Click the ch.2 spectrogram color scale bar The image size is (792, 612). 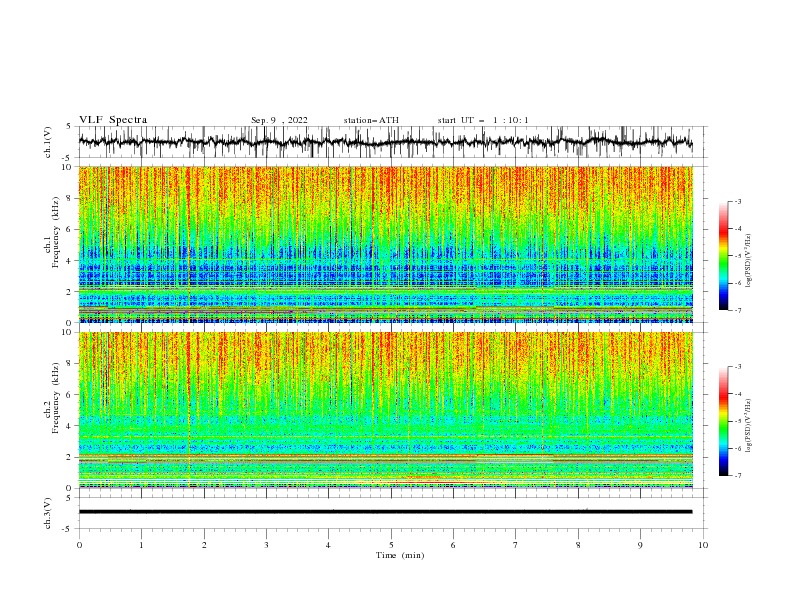pos(723,421)
